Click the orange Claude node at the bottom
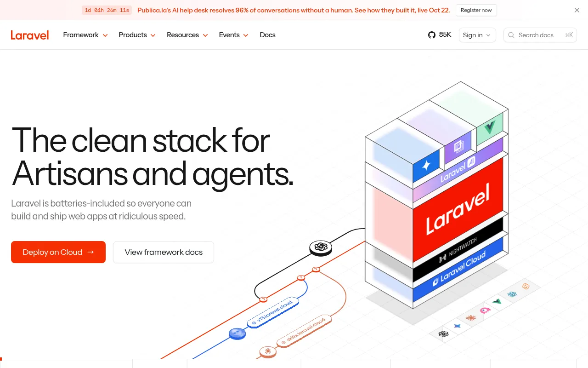588x368 pixels. tap(268, 352)
